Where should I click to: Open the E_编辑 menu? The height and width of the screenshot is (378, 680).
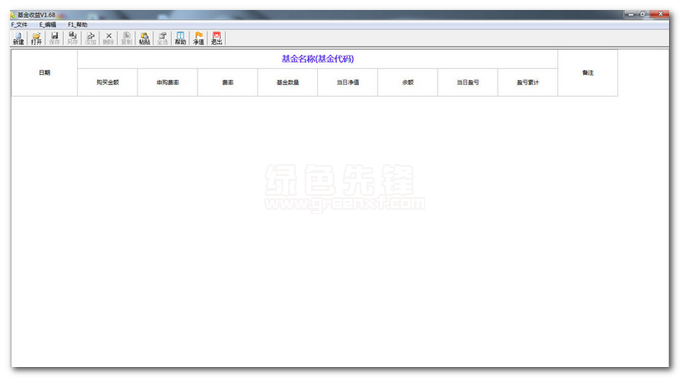coord(48,25)
